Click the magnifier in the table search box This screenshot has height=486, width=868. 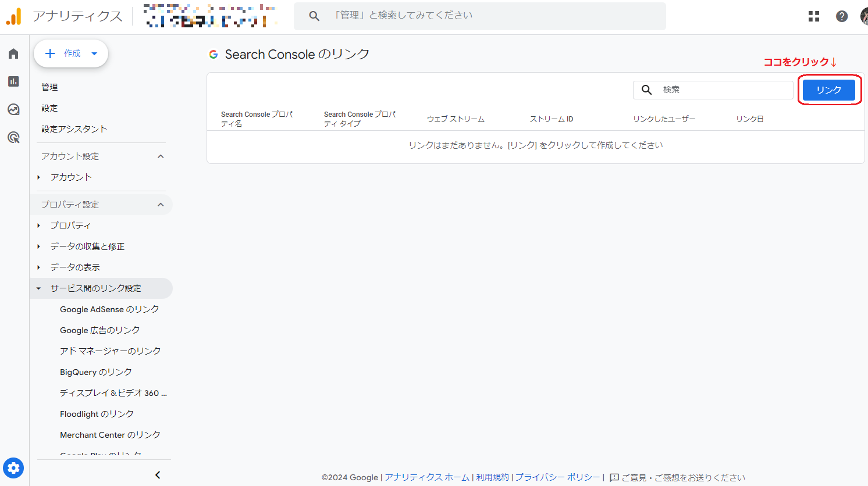646,90
